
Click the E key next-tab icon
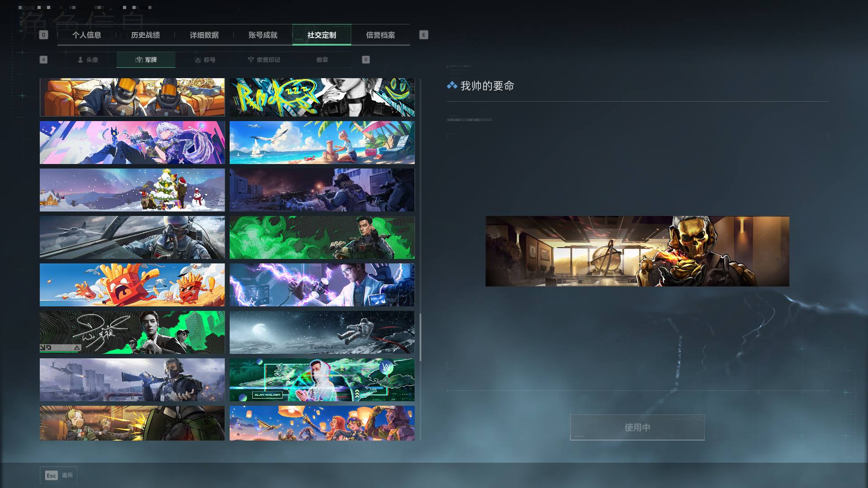pyautogui.click(x=424, y=35)
